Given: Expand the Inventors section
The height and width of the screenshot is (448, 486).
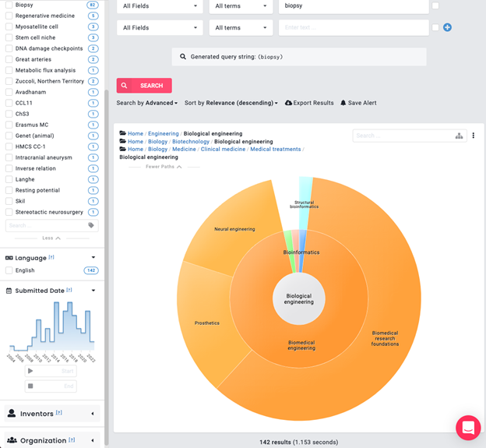Looking at the screenshot, I should 93,414.
